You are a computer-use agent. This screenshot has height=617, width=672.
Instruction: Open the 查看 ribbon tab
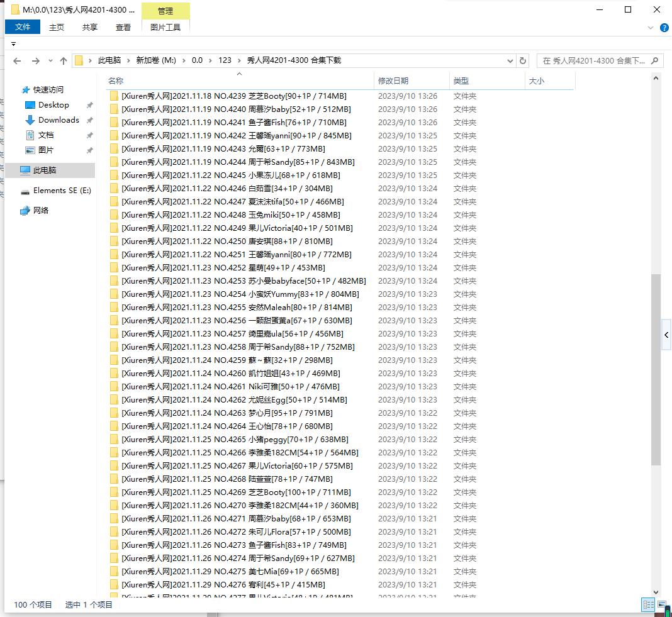tap(123, 27)
